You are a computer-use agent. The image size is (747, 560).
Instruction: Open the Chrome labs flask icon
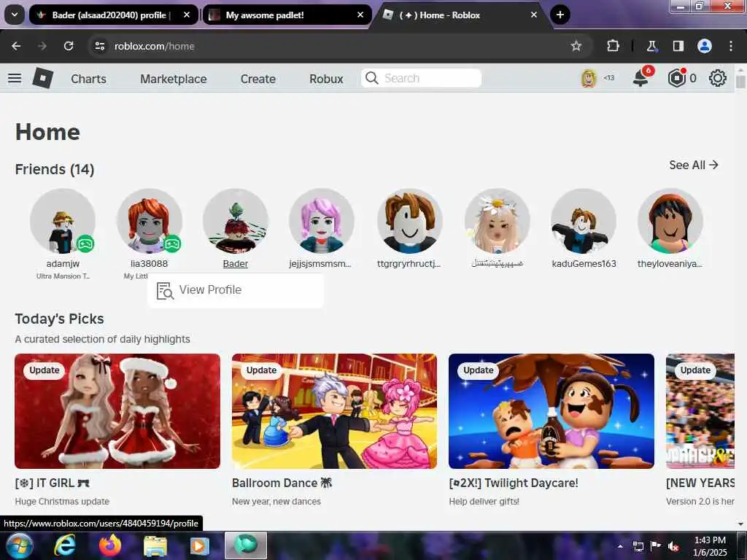coord(651,46)
